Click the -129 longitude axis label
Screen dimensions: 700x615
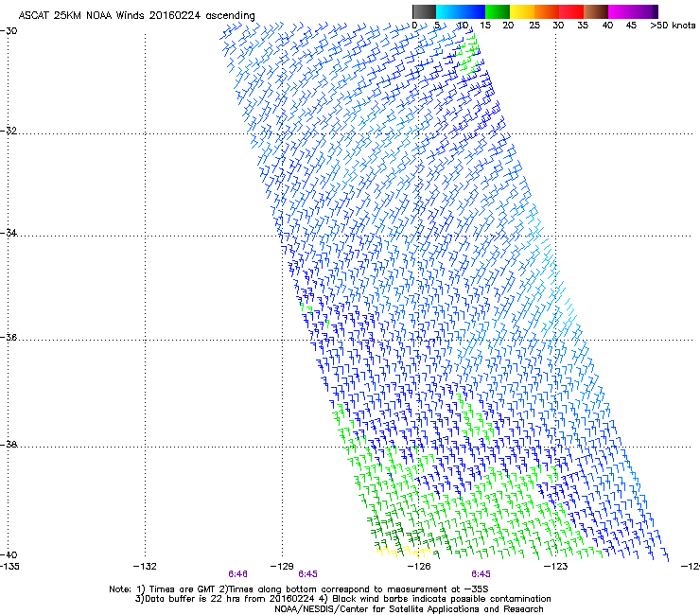click(282, 567)
